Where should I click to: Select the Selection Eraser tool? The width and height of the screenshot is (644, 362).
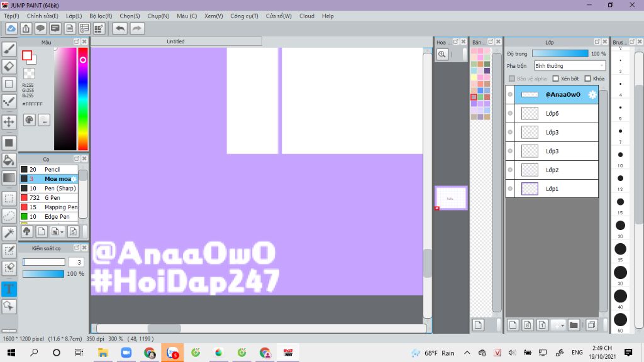9,268
